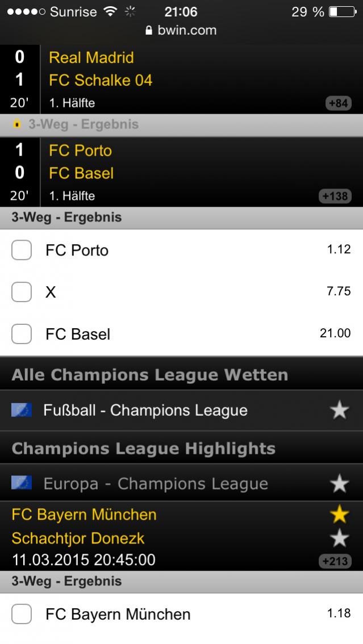Image resolution: width=363 pixels, height=644 pixels.
Task: Open the Real Madrid match link
Action: point(91,57)
